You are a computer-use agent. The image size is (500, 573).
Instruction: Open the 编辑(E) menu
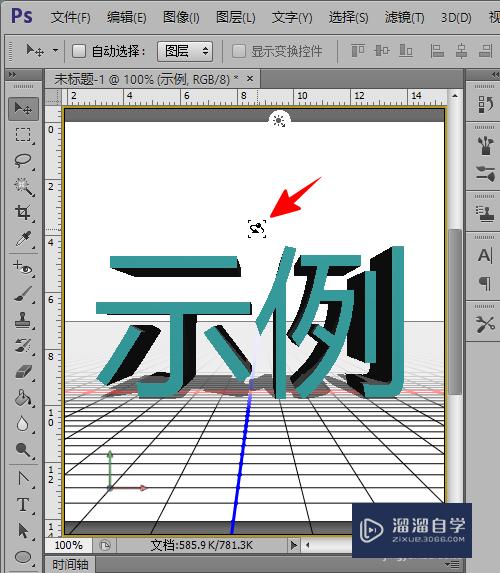pos(126,17)
